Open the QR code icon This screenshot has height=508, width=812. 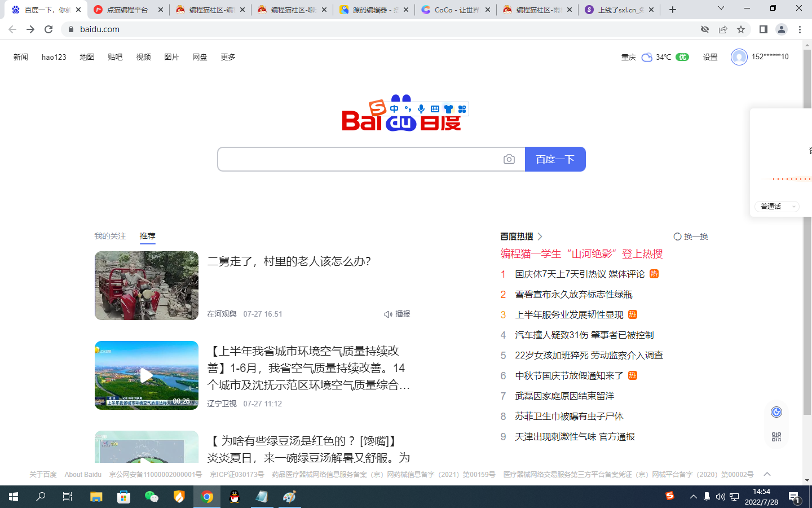pyautogui.click(x=776, y=437)
